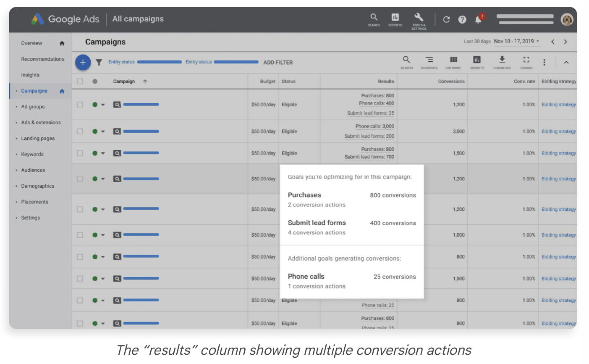Check the first campaign row checkbox
The height and width of the screenshot is (364, 589).
pos(80,105)
